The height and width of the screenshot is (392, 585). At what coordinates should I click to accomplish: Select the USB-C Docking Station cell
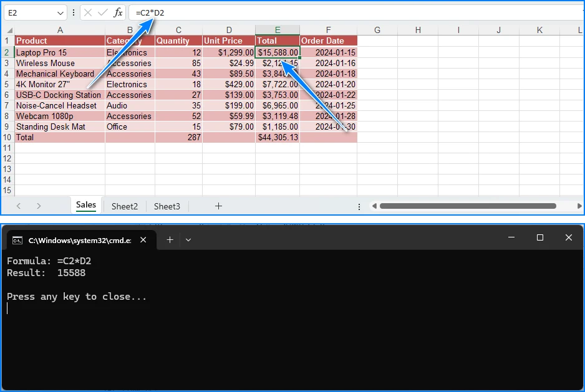coord(60,95)
